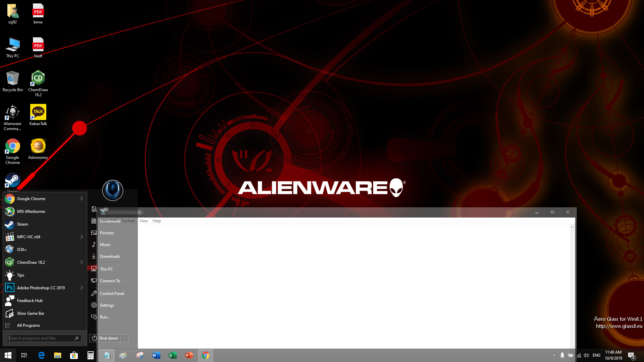
Task: Open the Snipping Tool taskbar icon
Action: pos(140,355)
